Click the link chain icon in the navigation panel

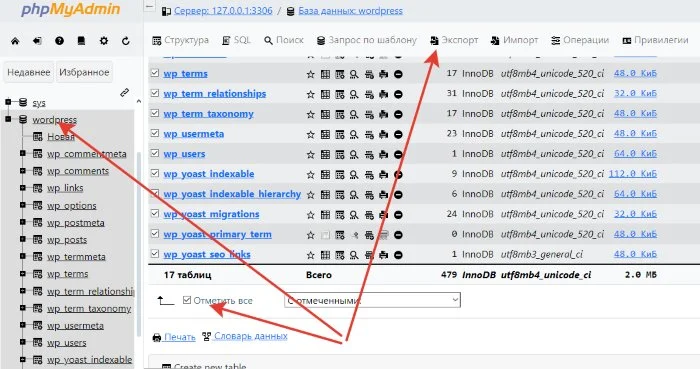point(125,92)
